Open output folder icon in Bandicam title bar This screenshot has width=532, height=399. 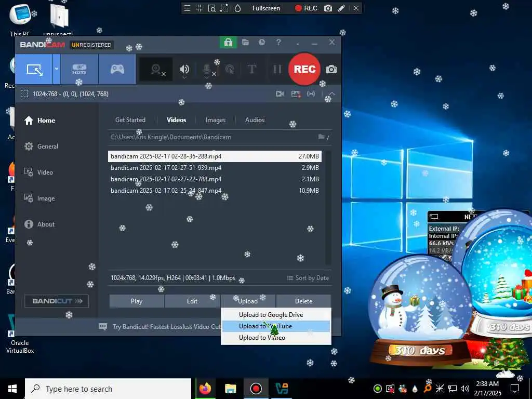pyautogui.click(x=245, y=43)
